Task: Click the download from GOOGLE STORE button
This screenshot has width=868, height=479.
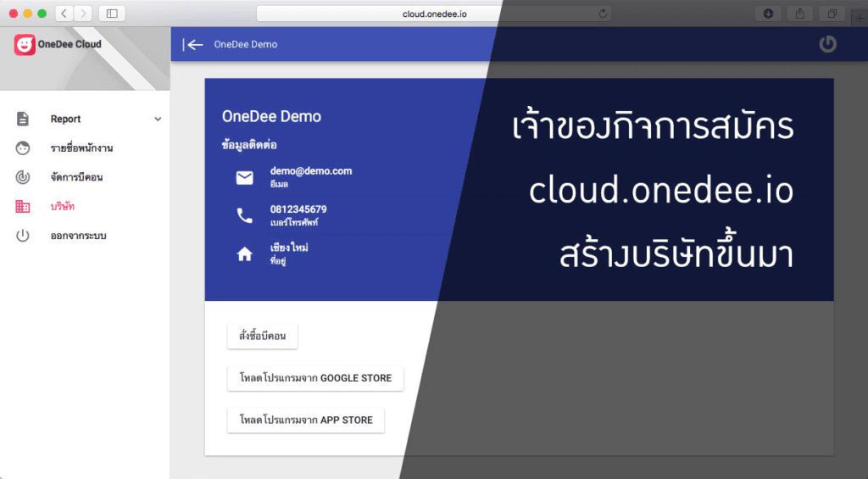Action: pyautogui.click(x=315, y=378)
